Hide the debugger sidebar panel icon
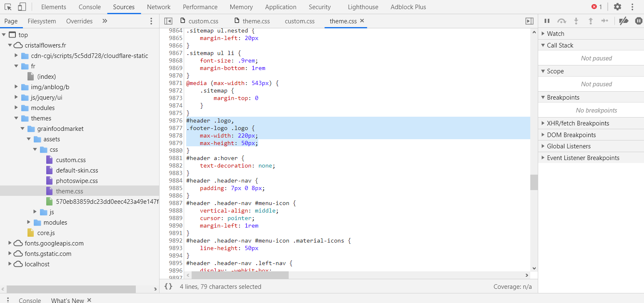Viewport: 644px width, 303px height. pos(529,21)
